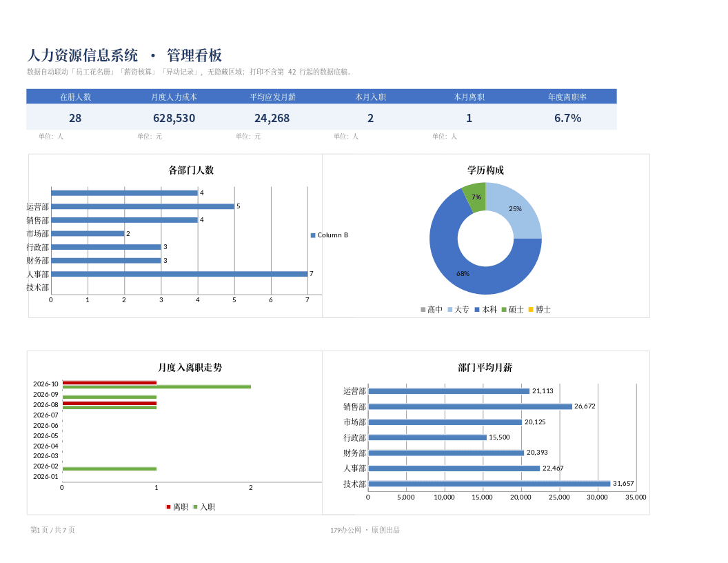Click the Column B legend swatch
The height and width of the screenshot is (563, 728).
[x=313, y=235]
